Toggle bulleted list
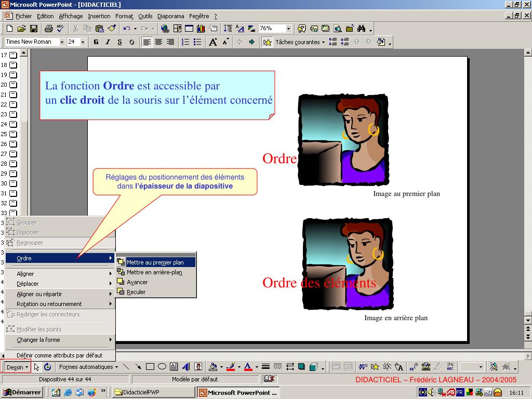This screenshot has width=532, height=399. (197, 42)
